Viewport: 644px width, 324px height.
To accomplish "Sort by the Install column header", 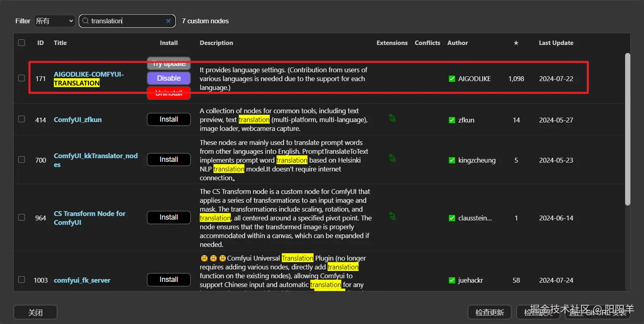I will coord(169,43).
